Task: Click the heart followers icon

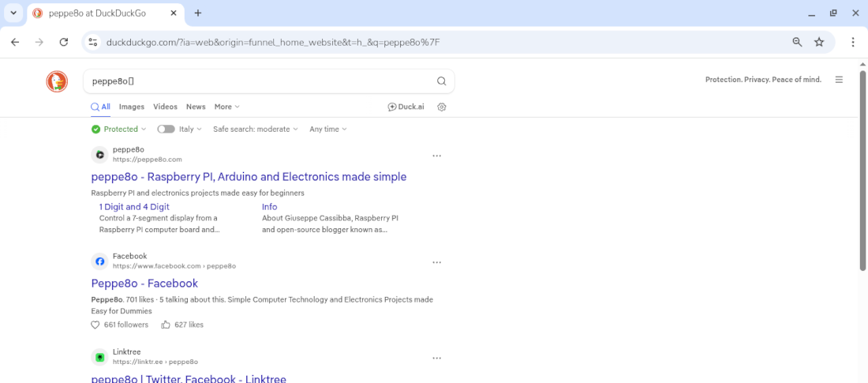Action: (95, 325)
